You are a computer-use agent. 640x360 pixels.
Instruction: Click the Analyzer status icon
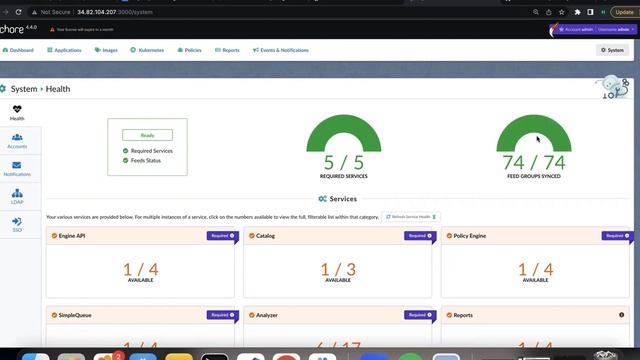(252, 315)
